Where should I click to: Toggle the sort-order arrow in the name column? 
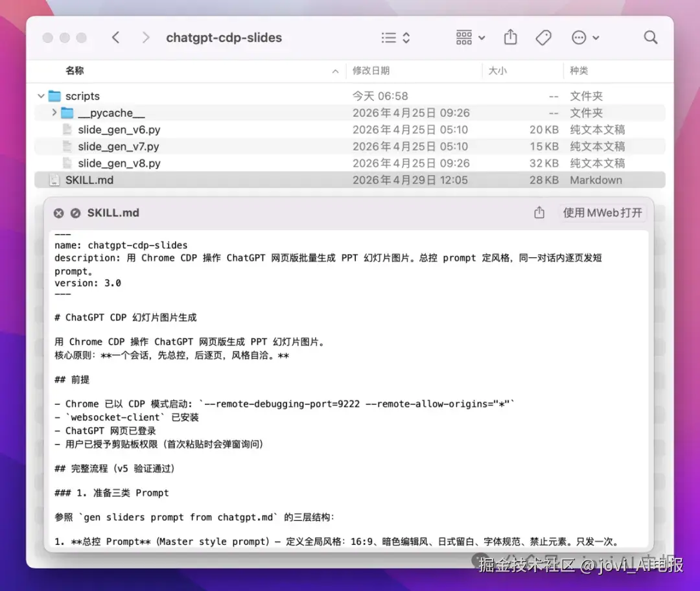[x=335, y=71]
